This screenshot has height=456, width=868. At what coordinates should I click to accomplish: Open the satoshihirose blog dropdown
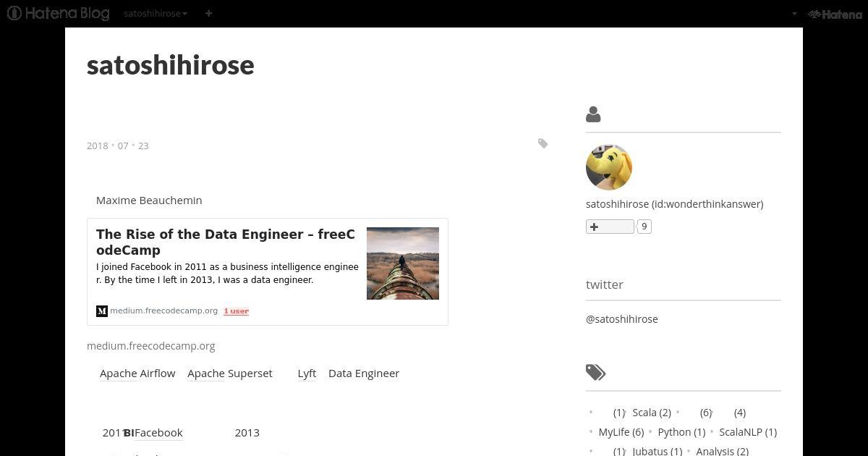point(156,13)
